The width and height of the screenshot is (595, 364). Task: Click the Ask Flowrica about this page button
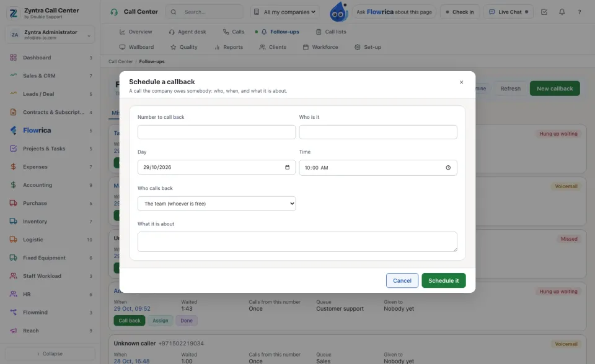pos(394,12)
